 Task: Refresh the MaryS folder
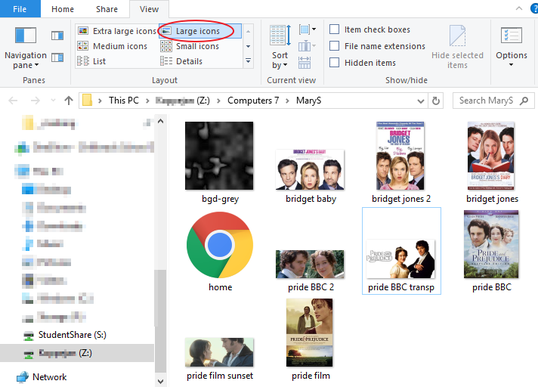coord(436,101)
